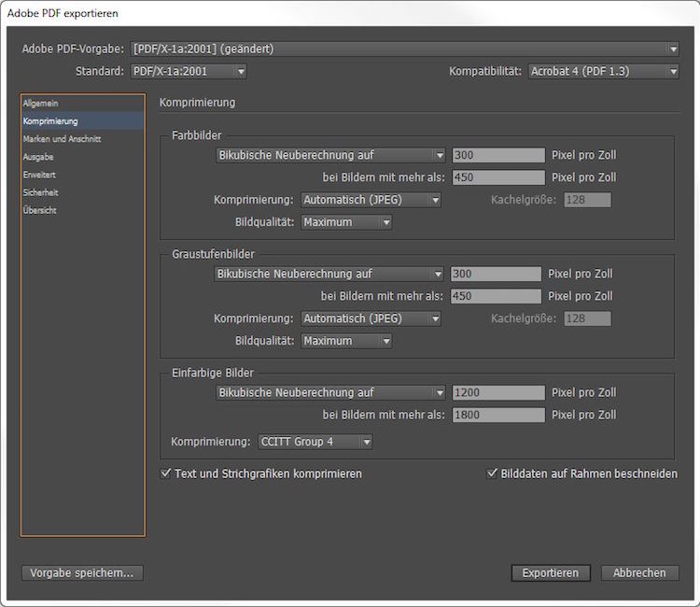Toggle Text und Strichgrafiken komprimieren checkbox
This screenshot has height=607, width=700.
tap(165, 473)
